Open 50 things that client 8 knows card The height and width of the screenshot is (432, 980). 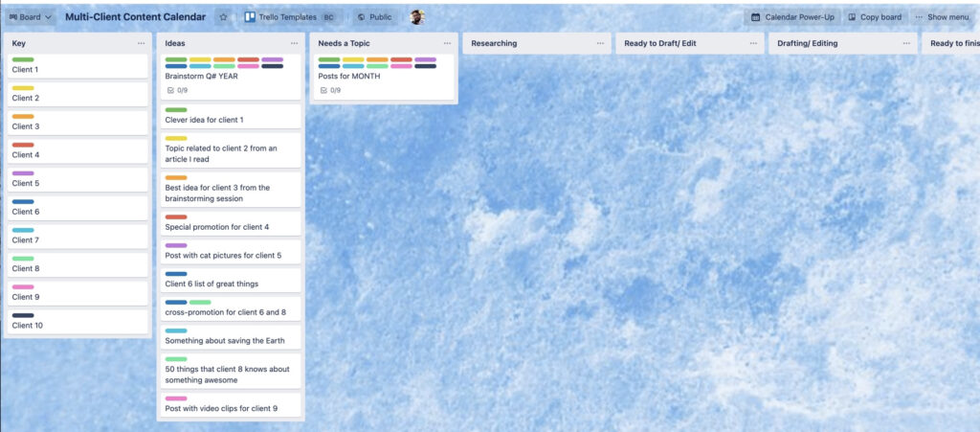(231, 372)
